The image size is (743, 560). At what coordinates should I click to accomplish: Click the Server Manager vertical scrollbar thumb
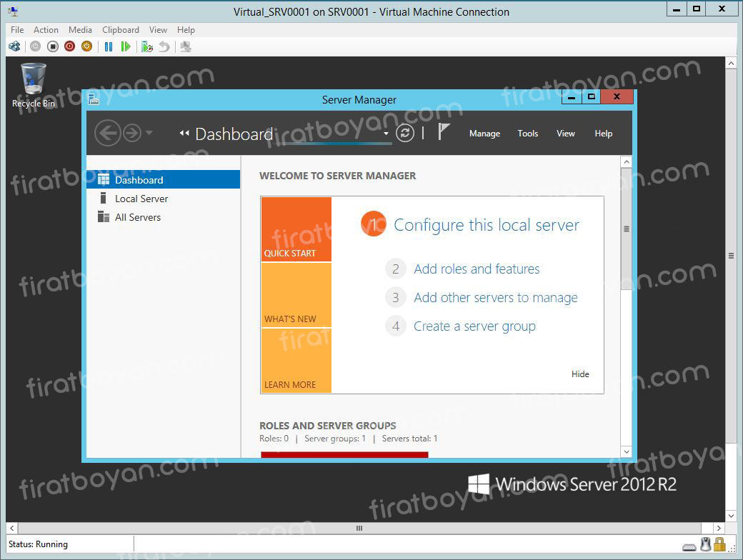(x=627, y=229)
